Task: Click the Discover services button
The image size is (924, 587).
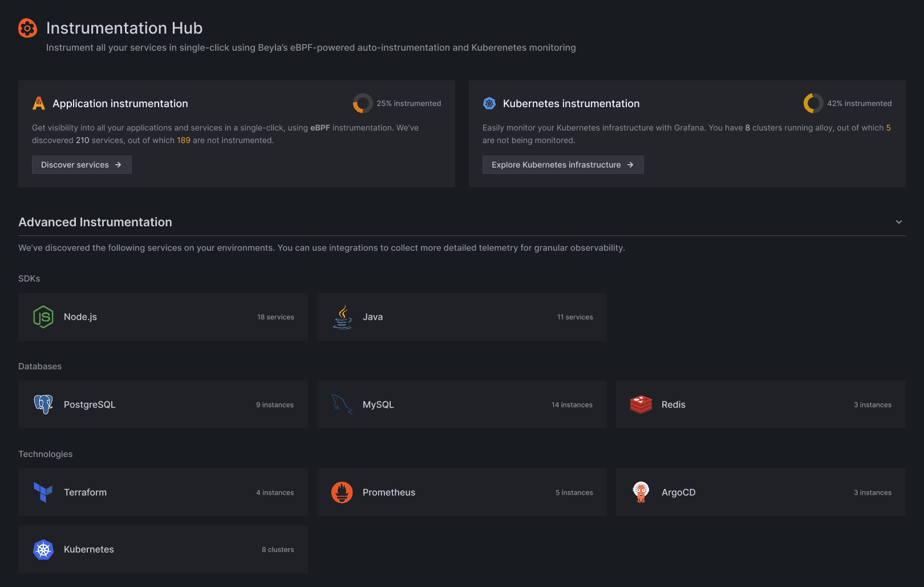Action: point(82,165)
